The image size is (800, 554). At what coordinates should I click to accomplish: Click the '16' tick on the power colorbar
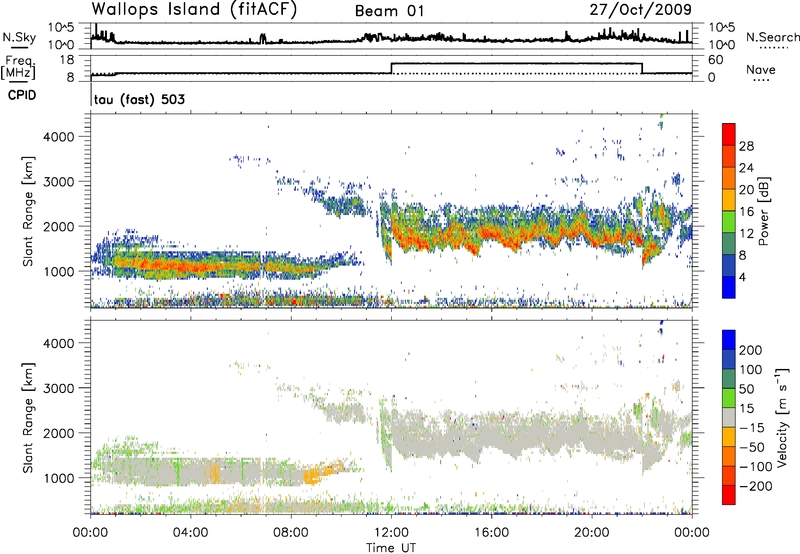click(x=746, y=212)
